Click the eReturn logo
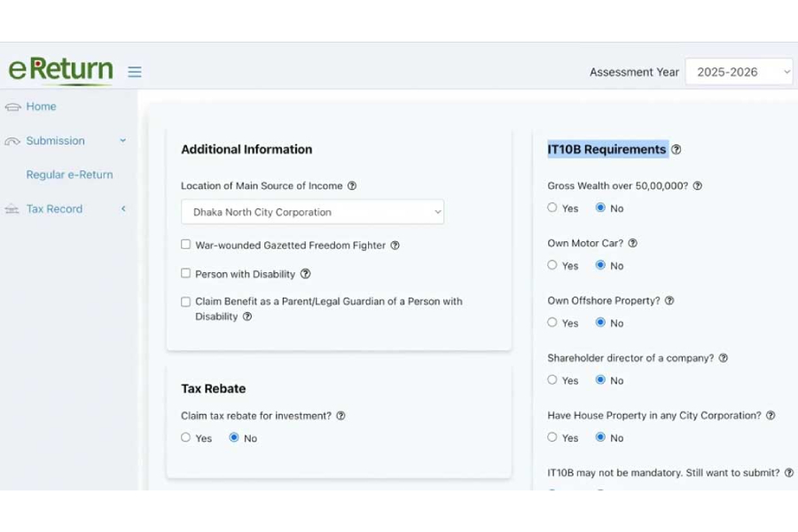 [60, 70]
